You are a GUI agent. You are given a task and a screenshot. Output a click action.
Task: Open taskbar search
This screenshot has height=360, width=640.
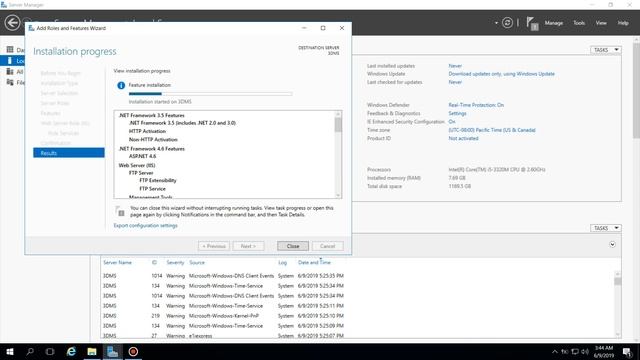30,351
